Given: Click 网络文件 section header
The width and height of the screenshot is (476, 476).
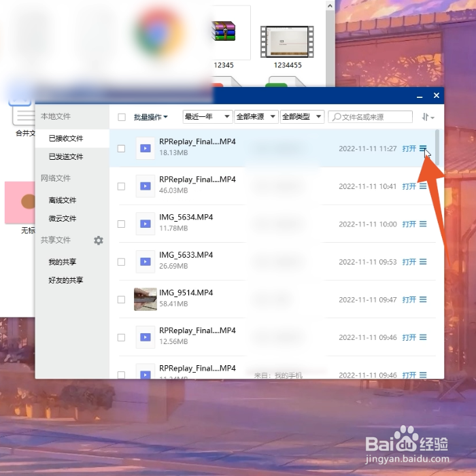Looking at the screenshot, I should [x=56, y=178].
